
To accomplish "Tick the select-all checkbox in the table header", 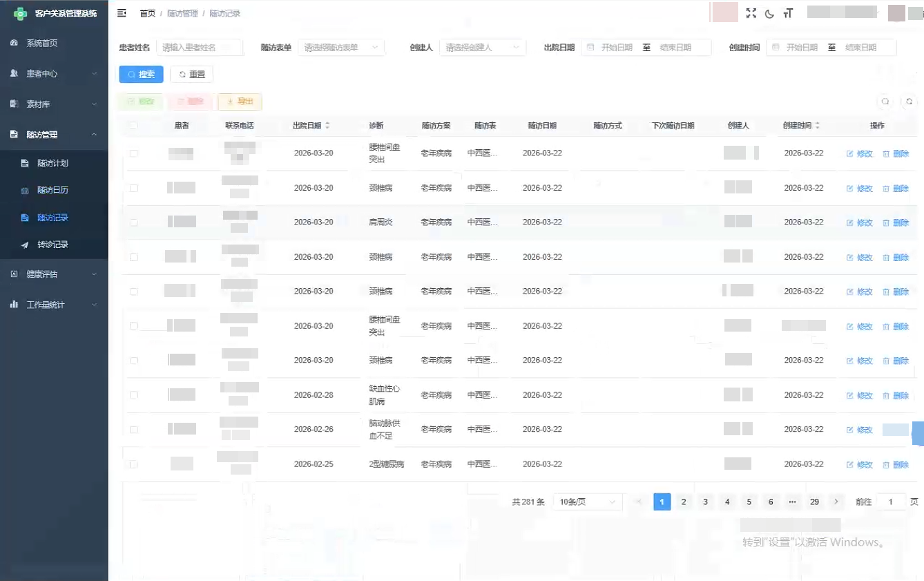I will 133,126.
